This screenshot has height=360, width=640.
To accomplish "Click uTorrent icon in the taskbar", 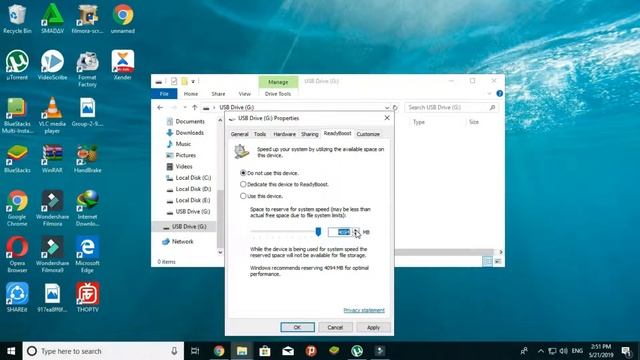I will tap(357, 351).
